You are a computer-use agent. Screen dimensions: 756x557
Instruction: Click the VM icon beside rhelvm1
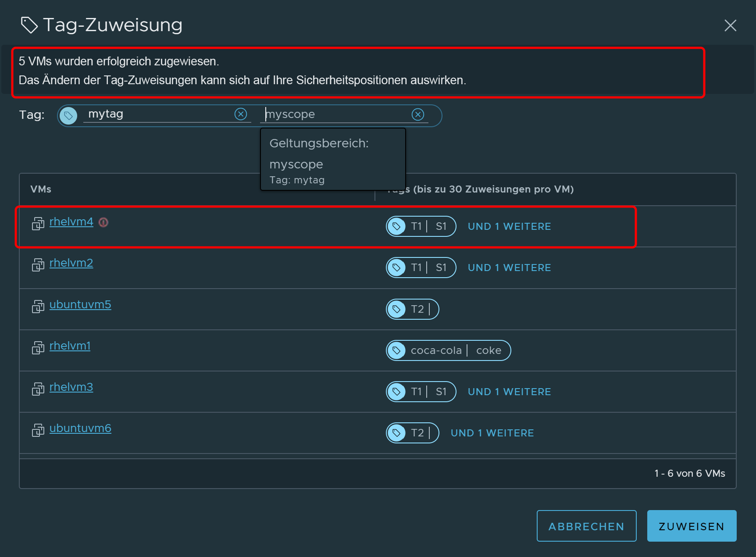click(x=38, y=347)
